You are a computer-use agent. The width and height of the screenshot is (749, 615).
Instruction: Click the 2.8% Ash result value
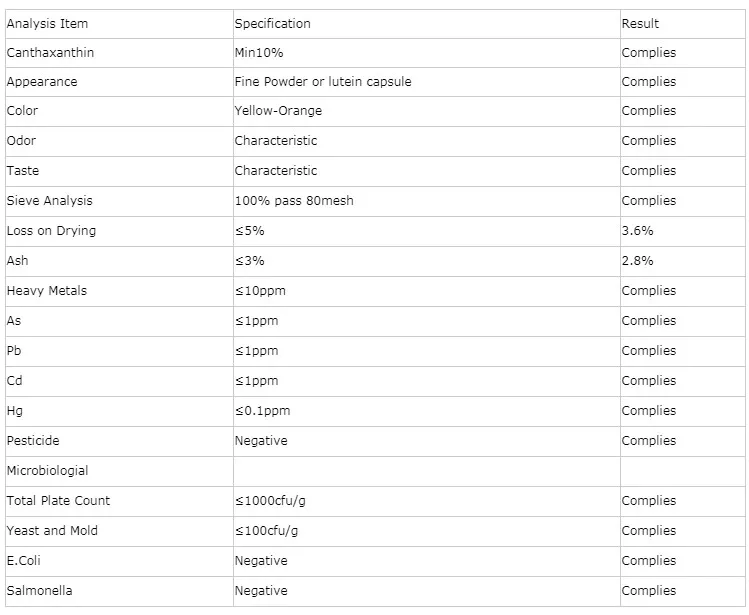(637, 261)
